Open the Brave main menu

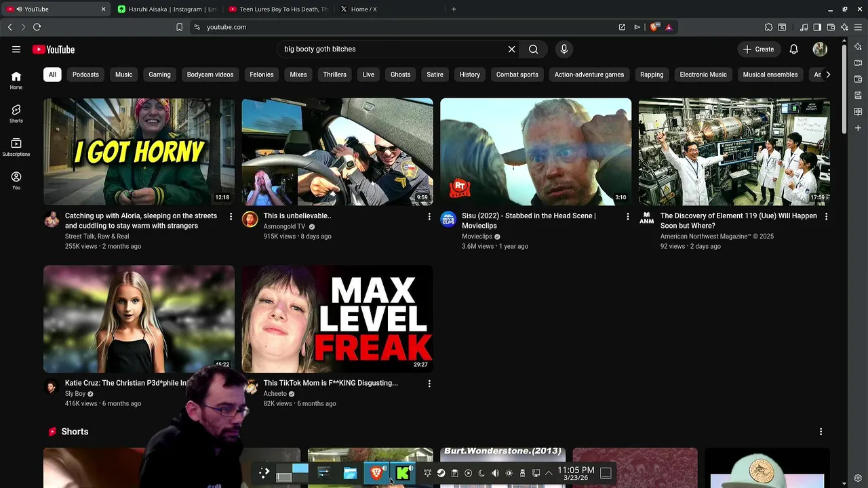point(859,27)
